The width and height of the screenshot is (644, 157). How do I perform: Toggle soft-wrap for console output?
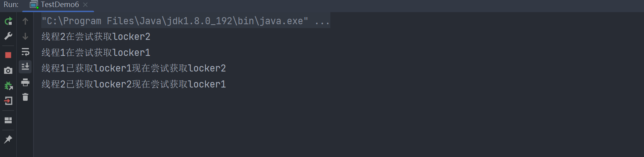tap(25, 52)
